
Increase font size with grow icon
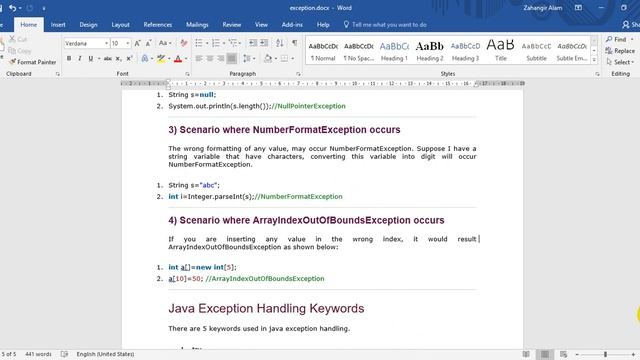pos(138,43)
